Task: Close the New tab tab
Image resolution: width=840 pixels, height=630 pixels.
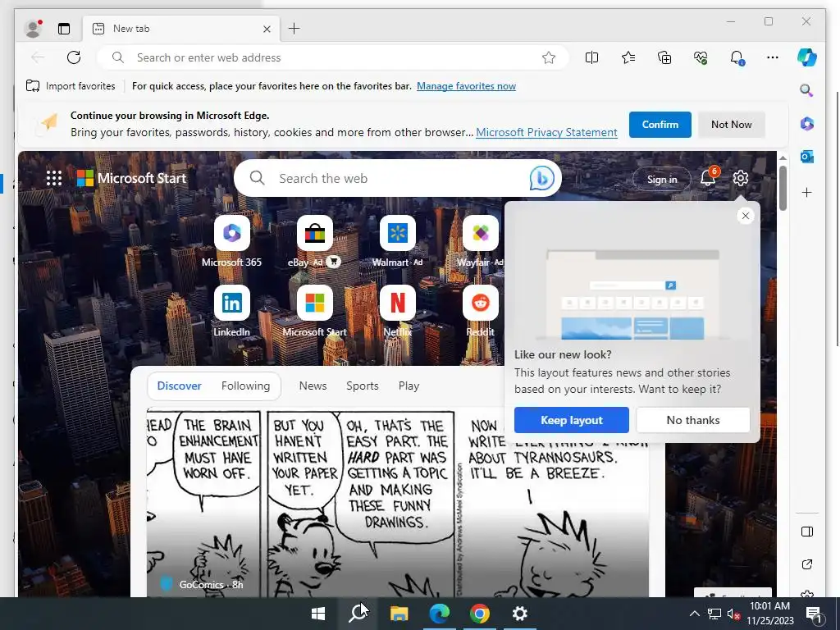Action: [x=267, y=29]
